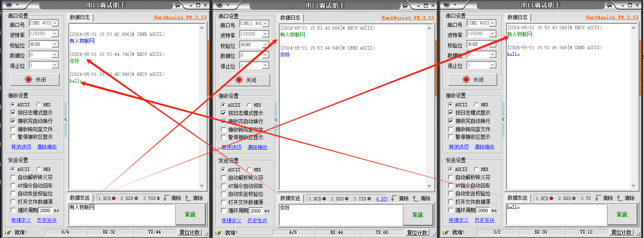
Task: Open the 波特率 dropdown in COM2 window
Action: tap(493, 34)
